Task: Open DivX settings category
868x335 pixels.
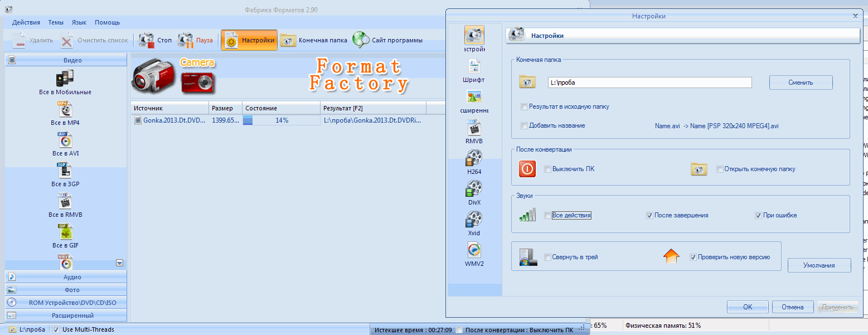Action: click(x=474, y=189)
